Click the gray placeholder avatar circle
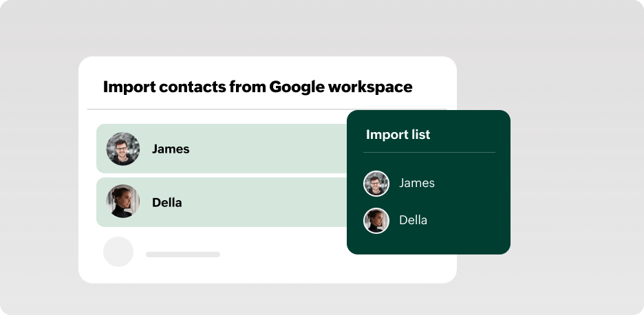This screenshot has height=315, width=644. coord(118,252)
